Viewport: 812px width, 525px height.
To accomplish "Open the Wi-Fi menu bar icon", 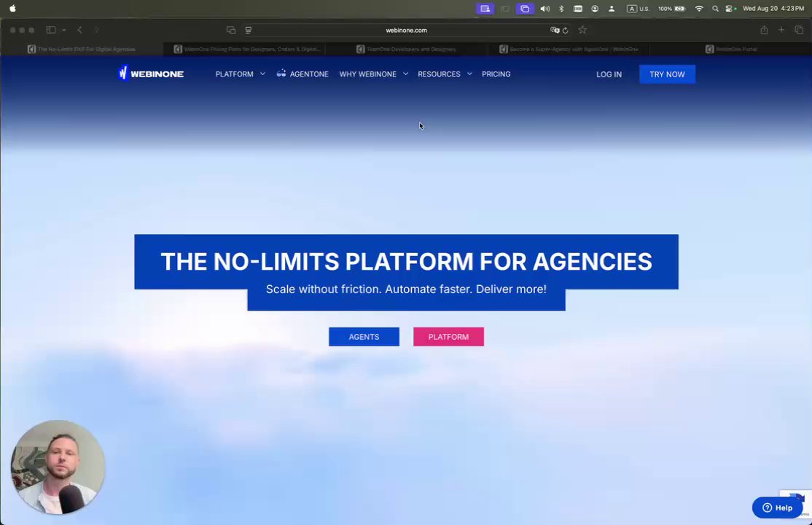I will click(x=699, y=8).
